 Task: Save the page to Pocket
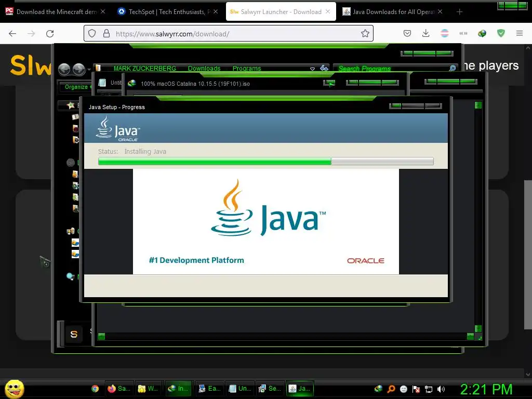tap(407, 33)
